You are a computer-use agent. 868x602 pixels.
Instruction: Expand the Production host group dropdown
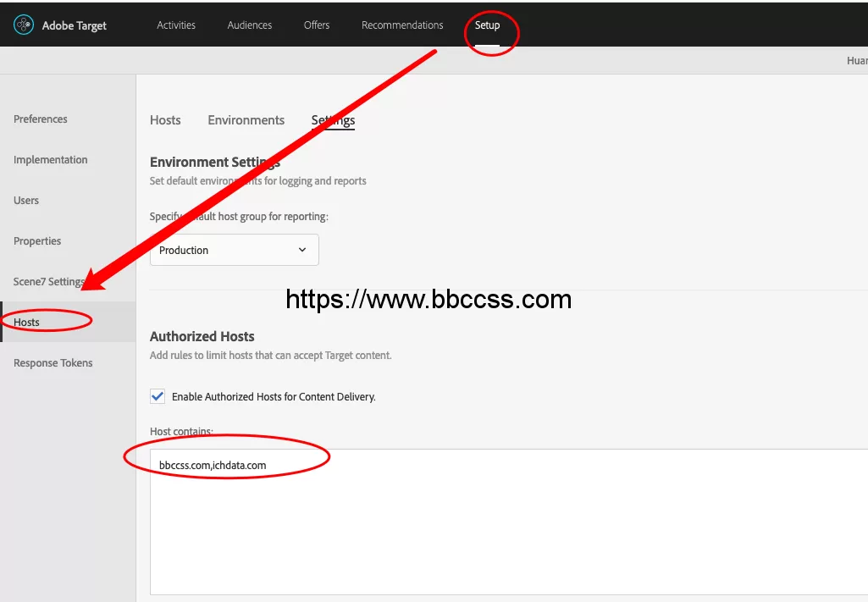coord(235,250)
